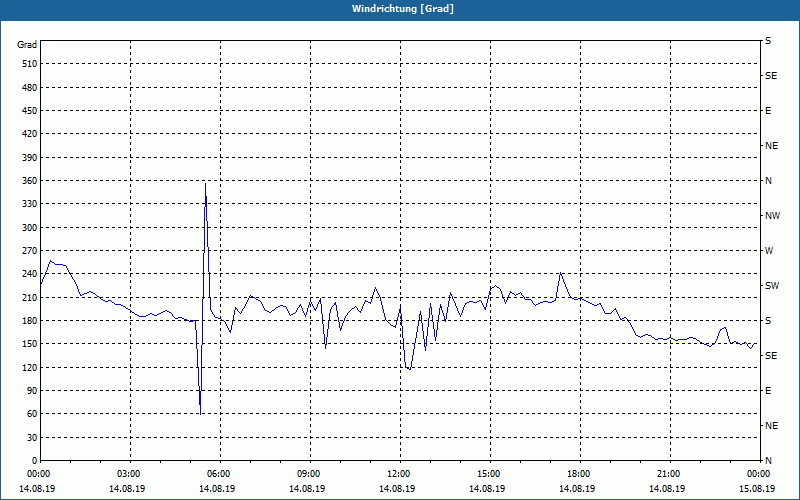The image size is (800, 500).
Task: Click the W compass label on right axis
Action: pos(769,251)
